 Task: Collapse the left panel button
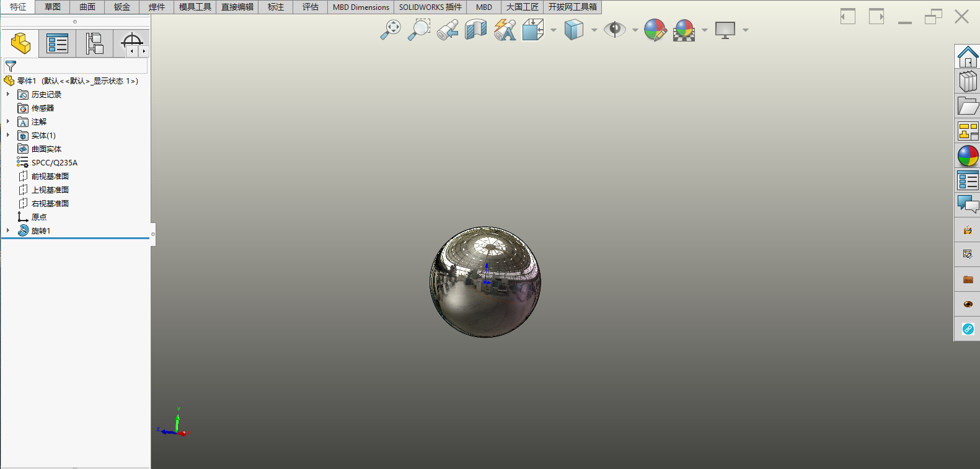[x=847, y=16]
